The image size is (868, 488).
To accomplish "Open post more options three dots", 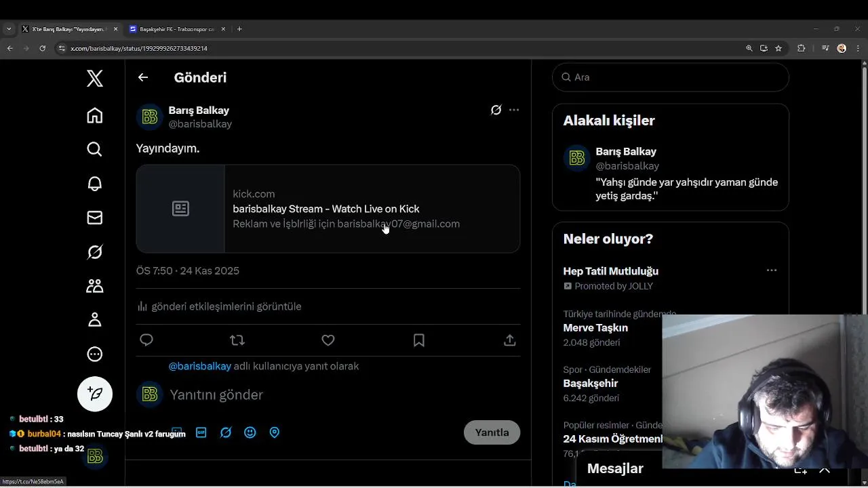I will click(514, 110).
